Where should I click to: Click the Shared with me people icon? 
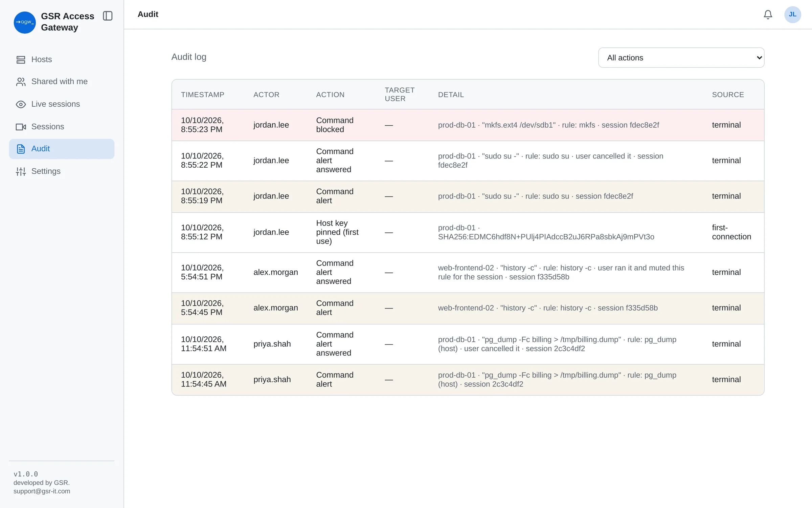[21, 82]
